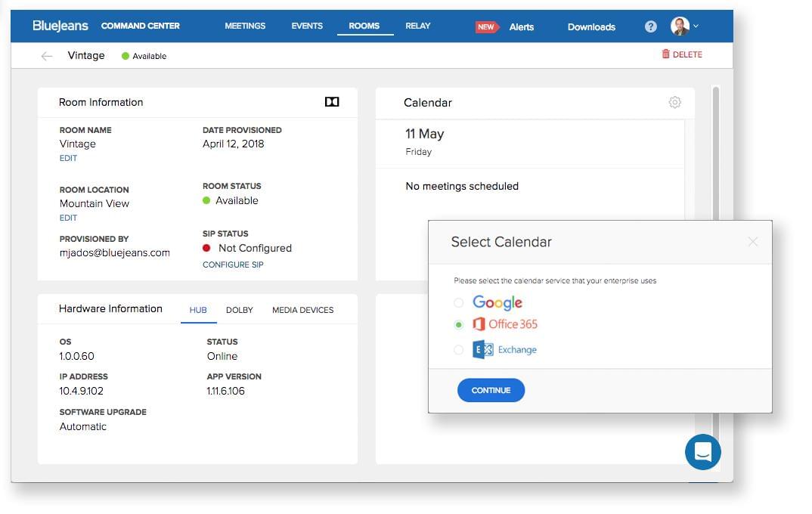812x514 pixels.
Task: Switch to the DOLBY hardware tab
Action: click(239, 310)
